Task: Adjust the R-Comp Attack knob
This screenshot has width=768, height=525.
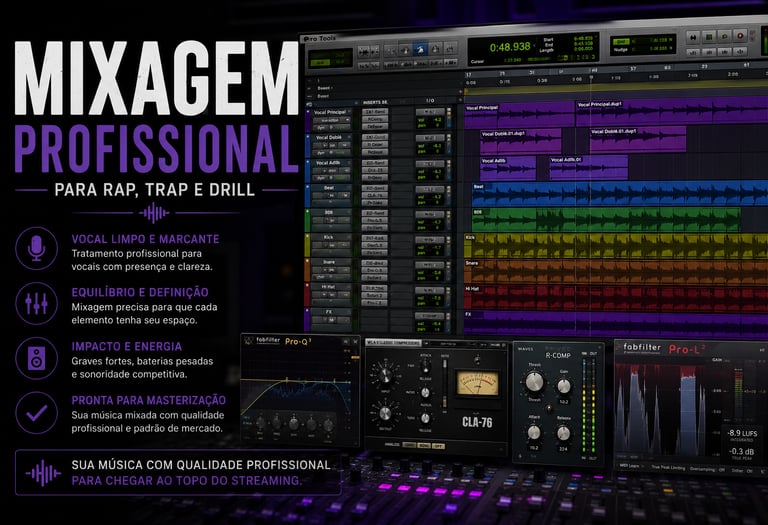Action: point(534,433)
